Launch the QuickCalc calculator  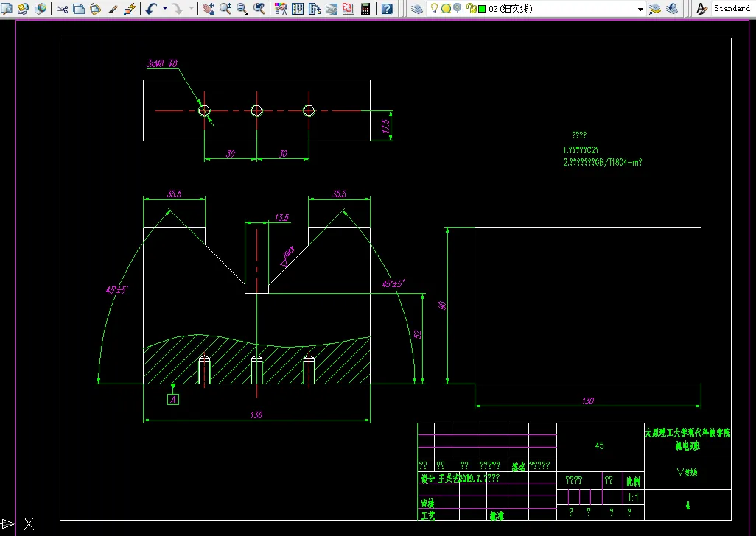365,9
